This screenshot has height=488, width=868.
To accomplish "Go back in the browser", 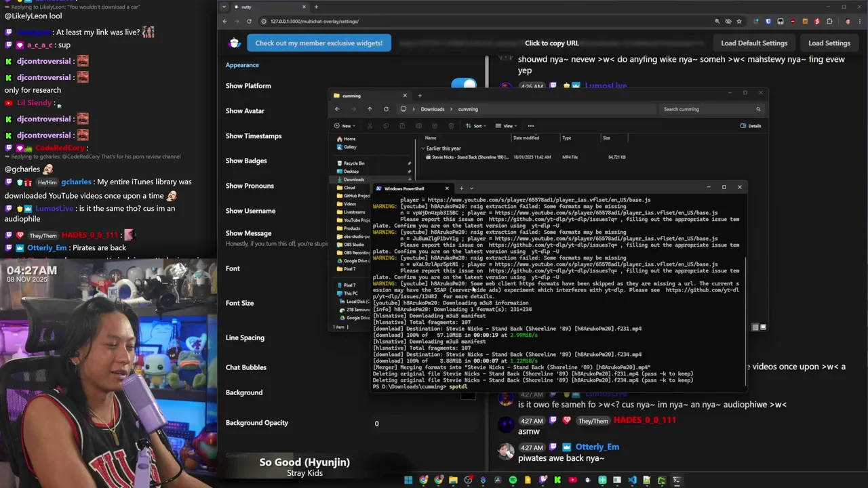I will click(224, 21).
